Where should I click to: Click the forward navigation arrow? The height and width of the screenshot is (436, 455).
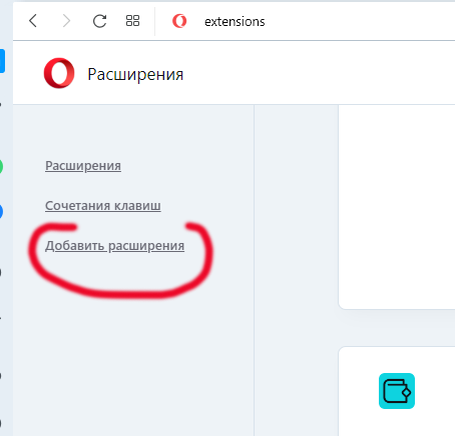tap(67, 21)
